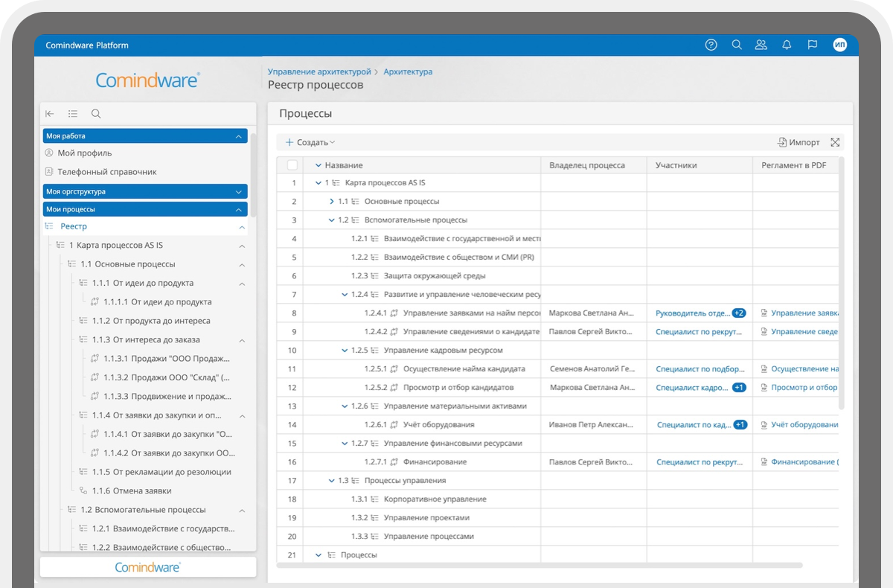893x588 pixels.
Task: Click the PDF icon of Осуществление на regulation
Action: coord(764,369)
